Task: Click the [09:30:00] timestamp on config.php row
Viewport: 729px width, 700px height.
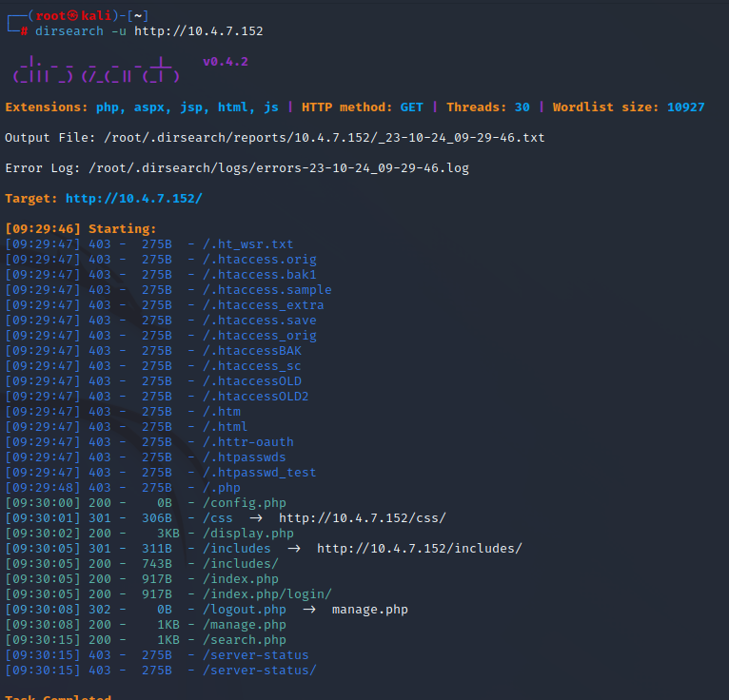Action: (43, 503)
